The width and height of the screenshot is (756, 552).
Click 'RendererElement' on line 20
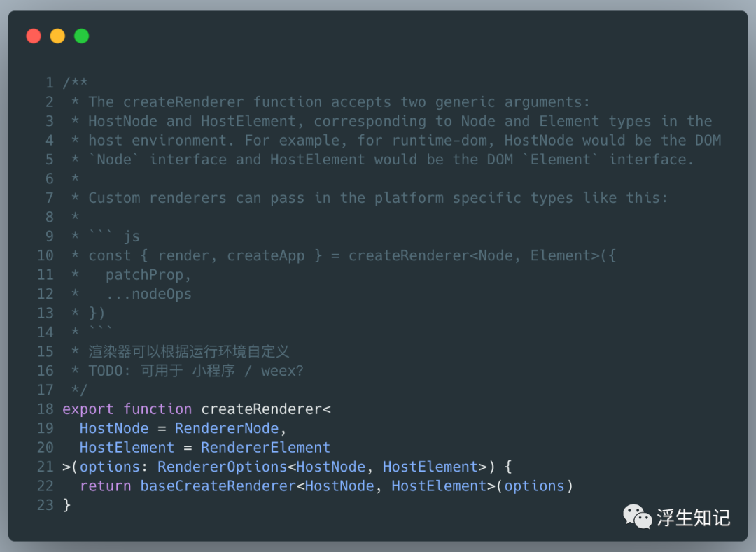tap(266, 448)
